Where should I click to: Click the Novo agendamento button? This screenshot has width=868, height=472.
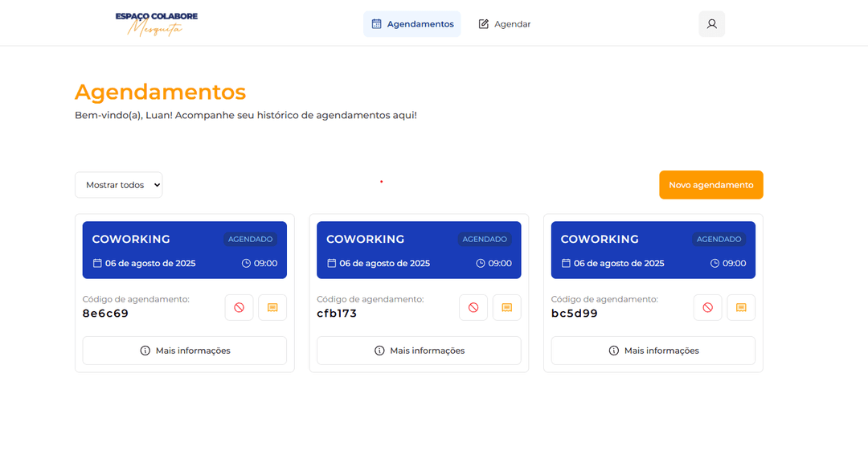(x=710, y=185)
